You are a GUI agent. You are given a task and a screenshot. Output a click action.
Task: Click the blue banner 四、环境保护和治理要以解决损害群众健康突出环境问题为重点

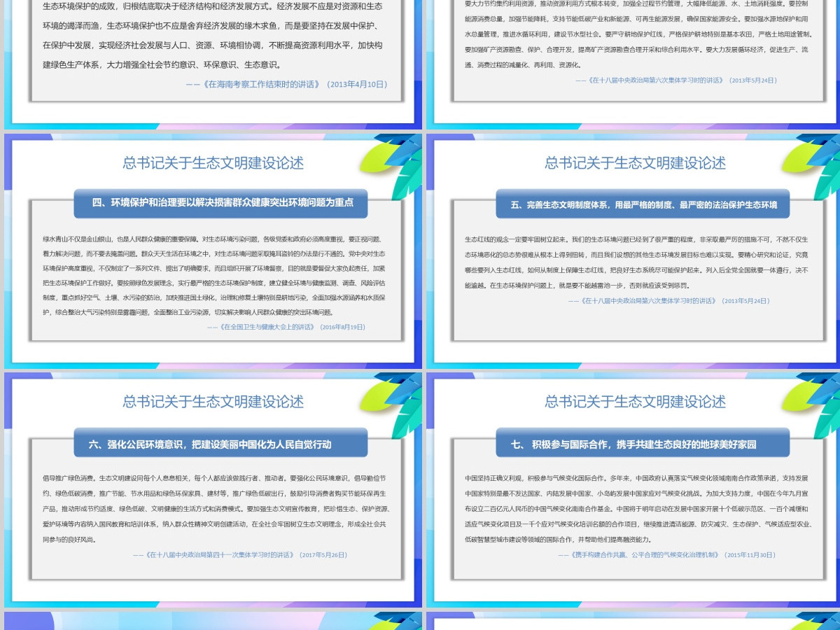click(x=220, y=203)
